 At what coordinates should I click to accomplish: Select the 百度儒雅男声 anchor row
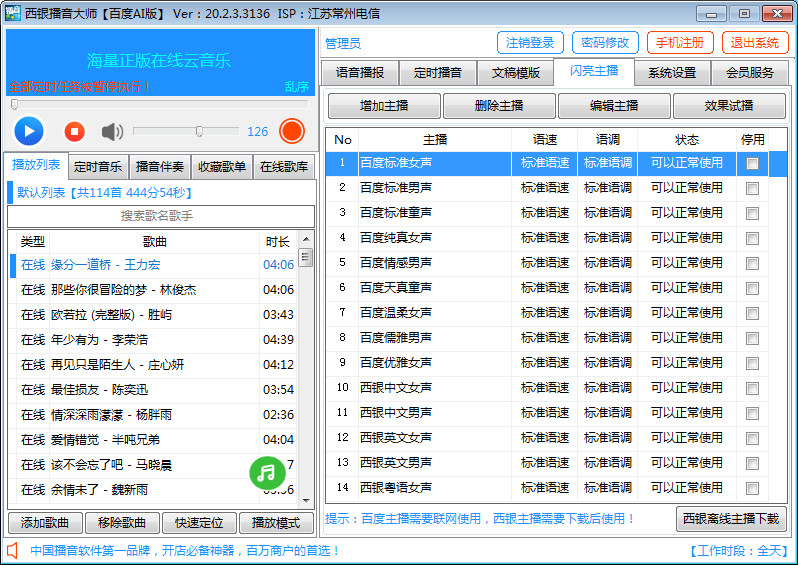[x=547, y=338]
